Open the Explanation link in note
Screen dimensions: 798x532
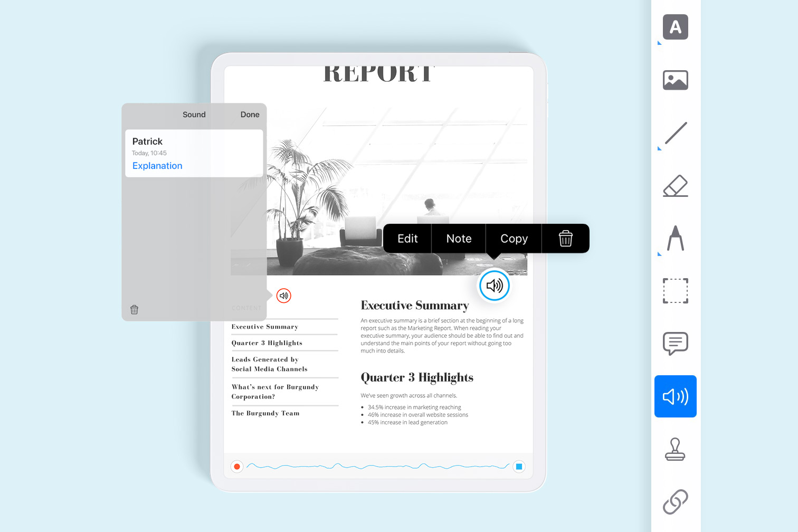point(157,166)
